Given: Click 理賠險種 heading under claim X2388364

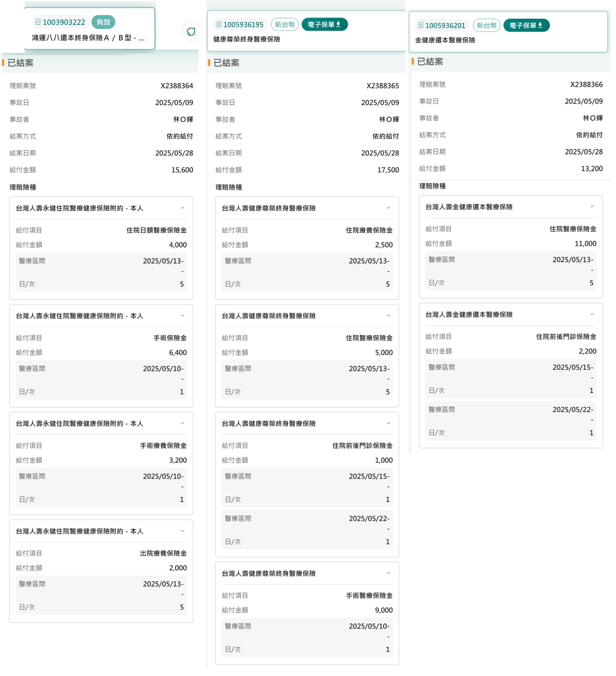Looking at the screenshot, I should (x=23, y=187).
